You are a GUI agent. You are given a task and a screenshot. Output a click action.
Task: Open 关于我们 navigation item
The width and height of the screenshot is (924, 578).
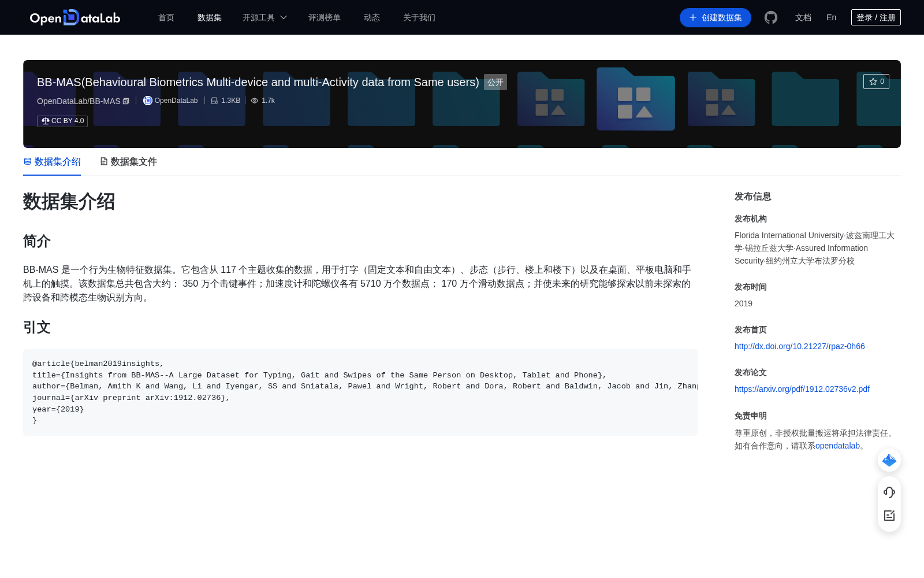[x=419, y=18]
